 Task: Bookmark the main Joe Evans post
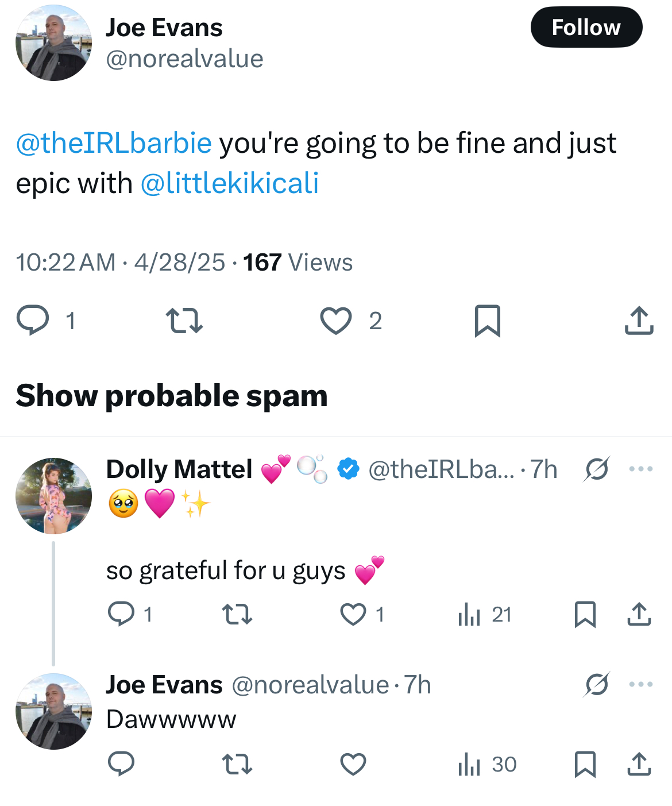coord(488,321)
